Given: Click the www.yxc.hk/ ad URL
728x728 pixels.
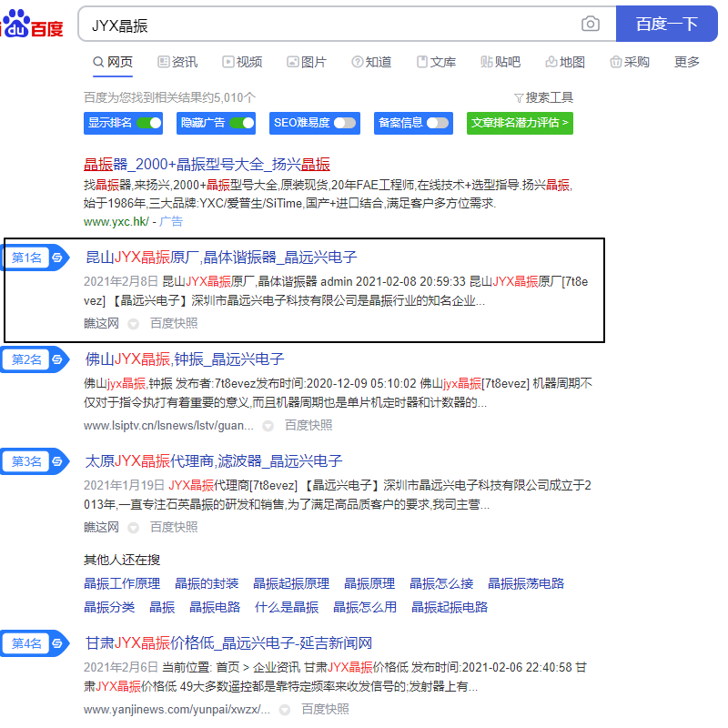Looking at the screenshot, I should [116, 221].
